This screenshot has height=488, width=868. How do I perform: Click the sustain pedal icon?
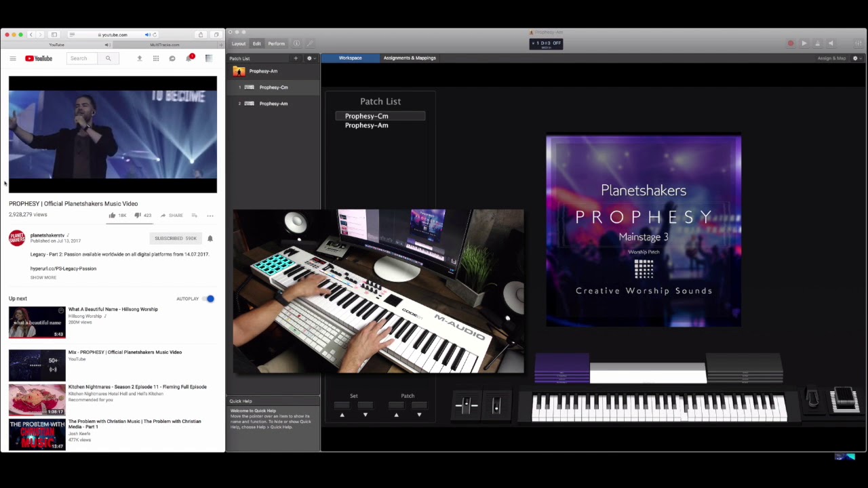[813, 399]
